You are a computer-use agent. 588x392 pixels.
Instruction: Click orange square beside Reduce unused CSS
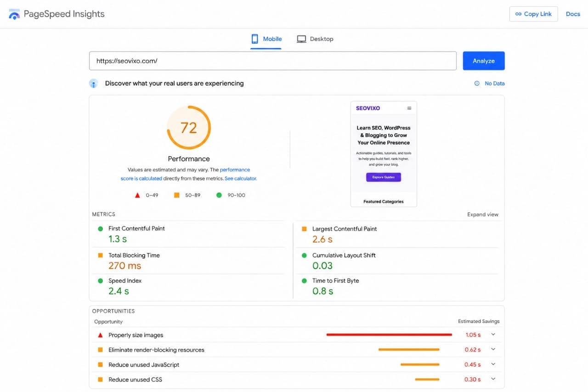[x=100, y=380]
